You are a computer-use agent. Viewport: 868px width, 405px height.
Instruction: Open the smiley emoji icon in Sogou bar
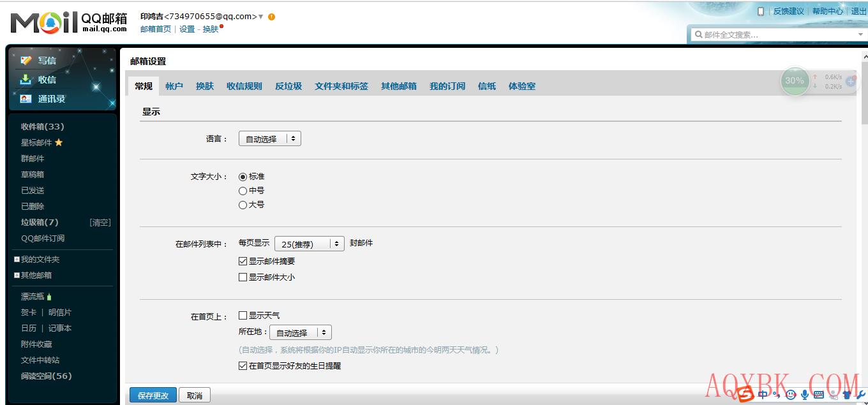pyautogui.click(x=791, y=395)
